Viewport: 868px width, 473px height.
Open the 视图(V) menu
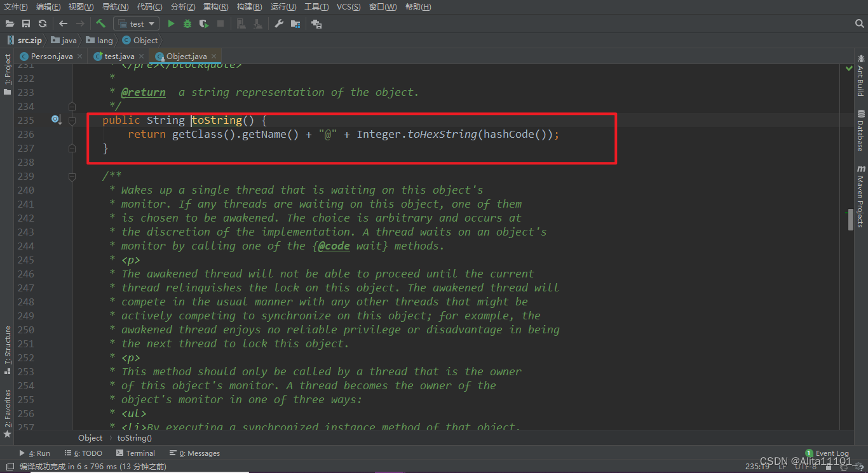(x=81, y=6)
